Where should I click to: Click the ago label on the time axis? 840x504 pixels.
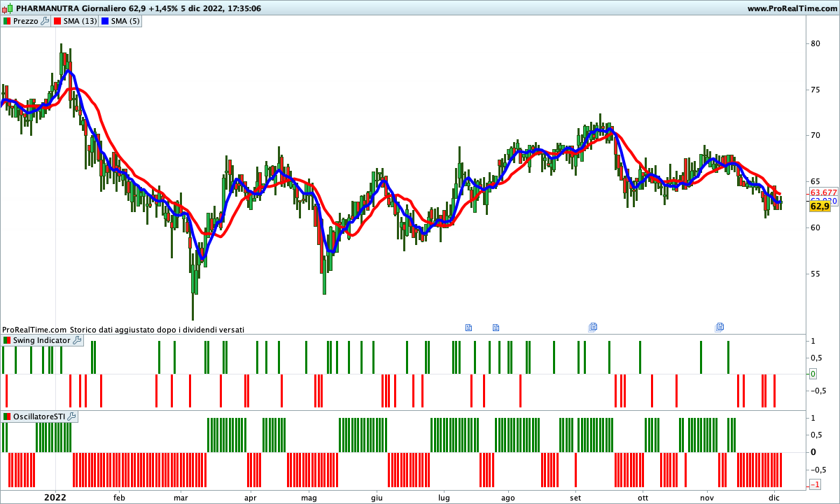508,498
